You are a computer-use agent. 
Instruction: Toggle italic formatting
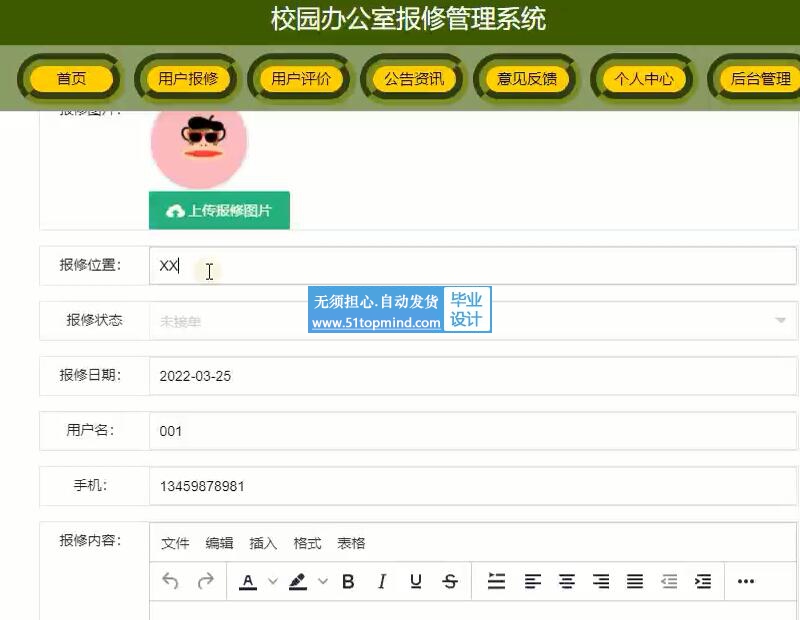coord(382,581)
